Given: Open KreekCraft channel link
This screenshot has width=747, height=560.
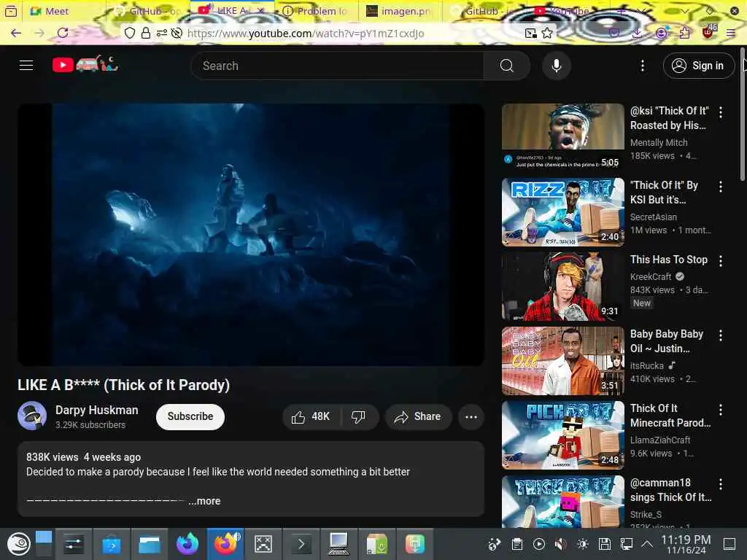Looking at the screenshot, I should tap(651, 276).
